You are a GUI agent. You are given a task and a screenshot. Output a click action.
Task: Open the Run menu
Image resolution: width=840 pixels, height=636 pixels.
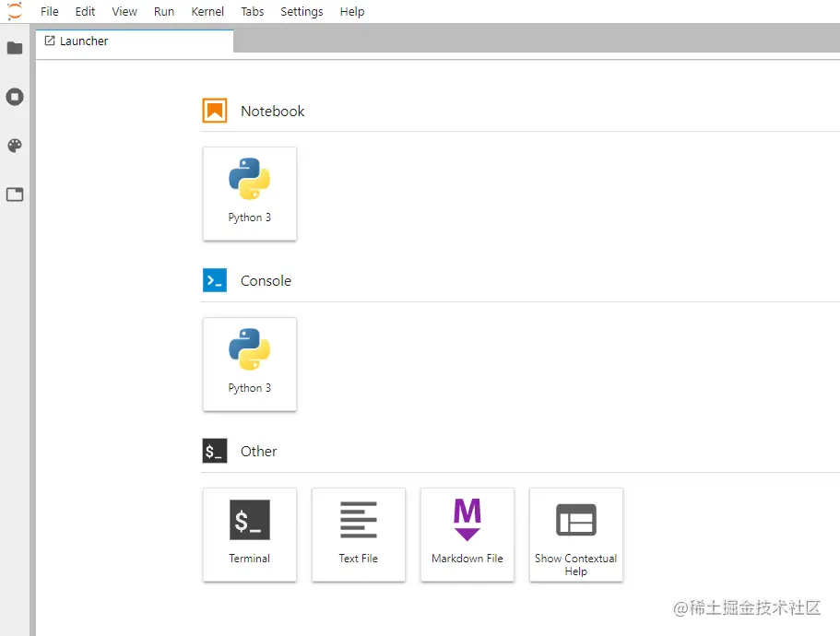(x=164, y=11)
